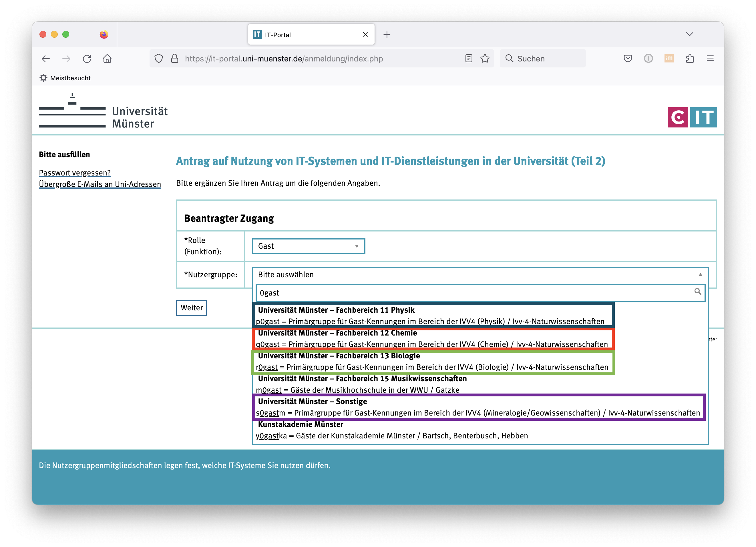This screenshot has width=756, height=547.
Task: Open the extensions puzzle icon
Action: click(x=690, y=59)
